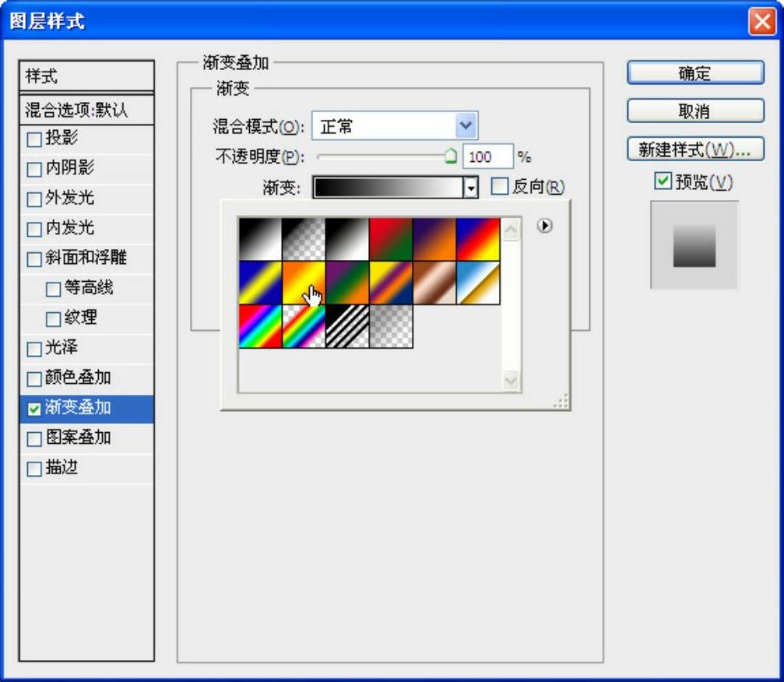The width and height of the screenshot is (784, 682).
Task: Select the red-to-green gradient preset
Action: (x=391, y=239)
